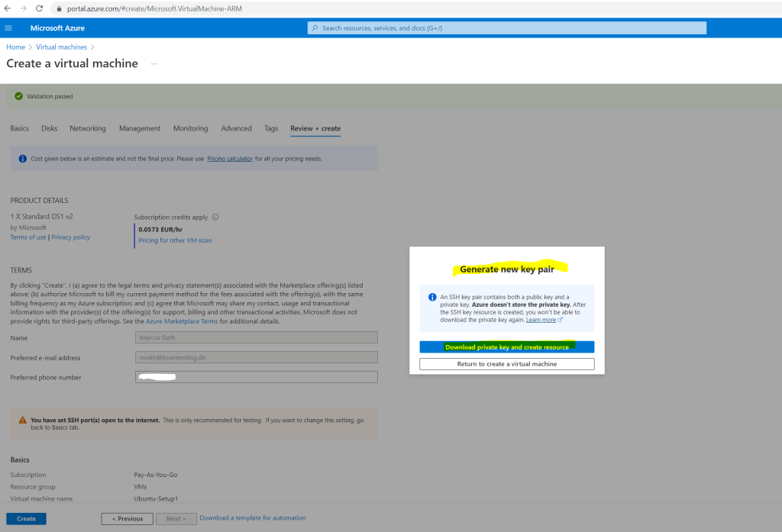Click the magnifier icon in the Azure search box

pos(315,28)
